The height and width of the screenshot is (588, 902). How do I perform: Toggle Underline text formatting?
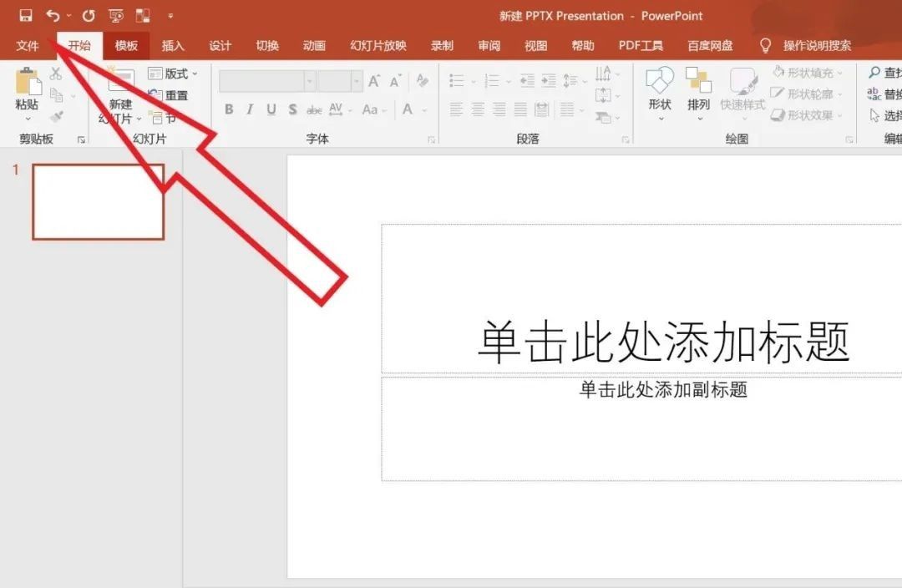(x=271, y=109)
